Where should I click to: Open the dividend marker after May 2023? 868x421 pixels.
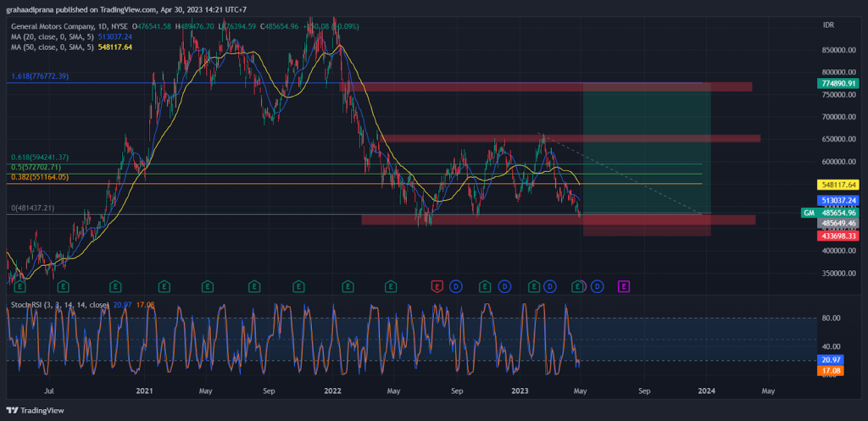coord(597,286)
